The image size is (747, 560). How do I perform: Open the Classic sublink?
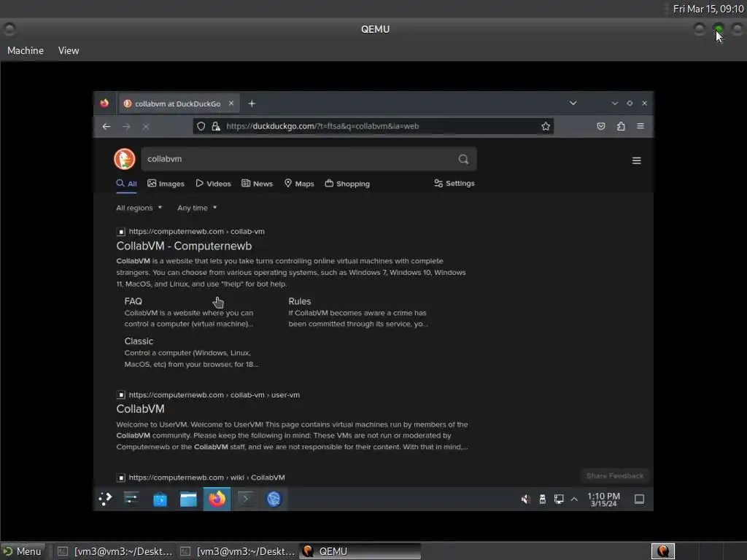139,341
